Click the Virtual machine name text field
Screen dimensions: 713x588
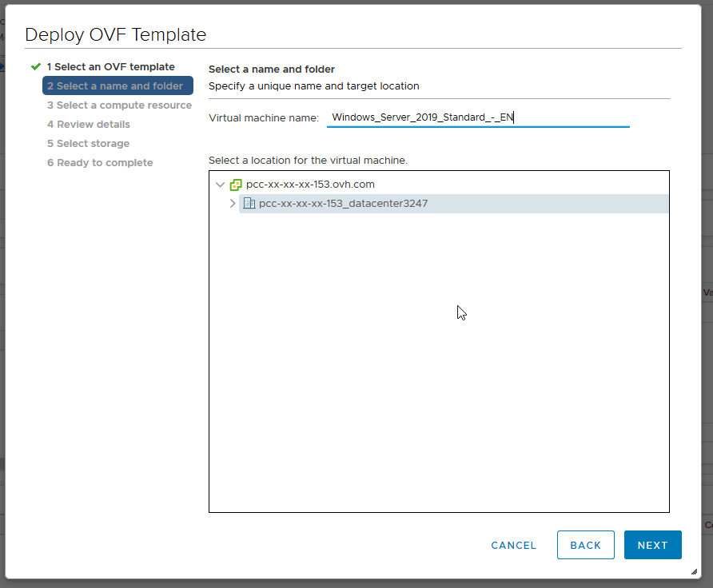pos(478,117)
